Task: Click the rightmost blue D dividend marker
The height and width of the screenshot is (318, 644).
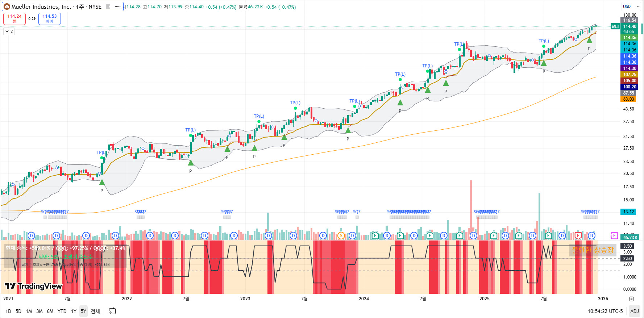Action: 591,236
